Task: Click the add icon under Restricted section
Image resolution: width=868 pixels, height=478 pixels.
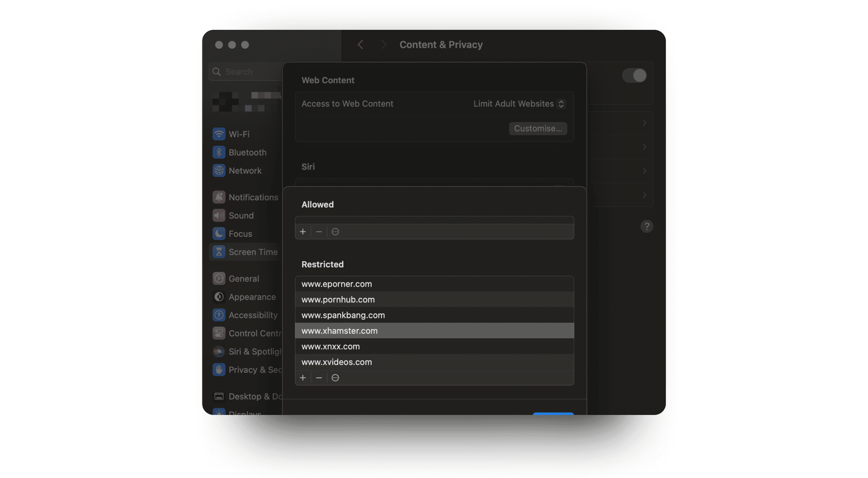Action: (x=302, y=377)
